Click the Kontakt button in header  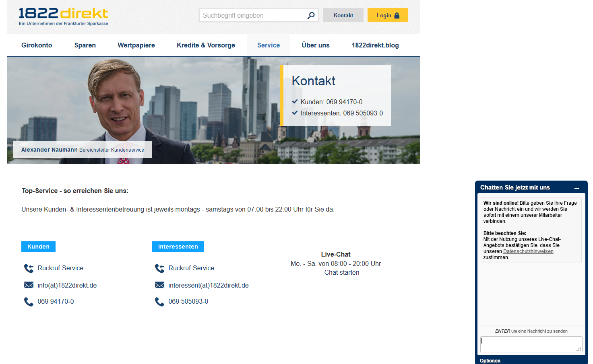pos(343,15)
